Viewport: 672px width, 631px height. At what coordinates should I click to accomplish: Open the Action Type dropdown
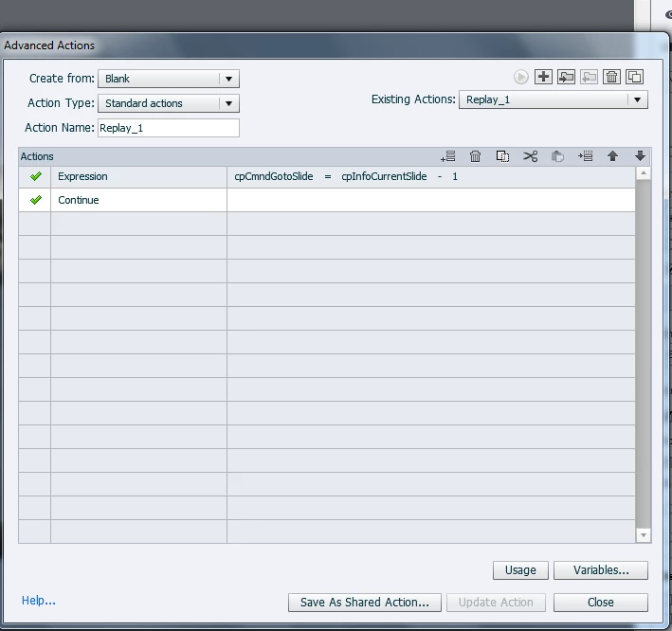pyautogui.click(x=169, y=103)
